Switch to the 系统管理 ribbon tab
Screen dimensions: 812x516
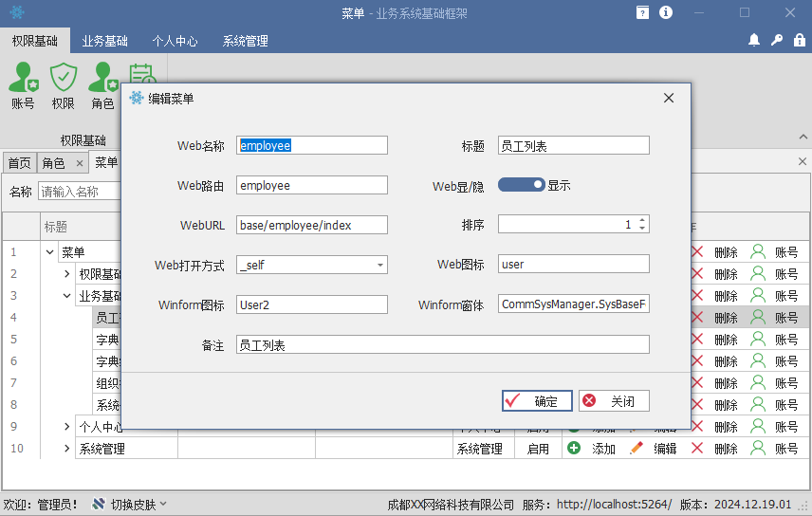(246, 41)
